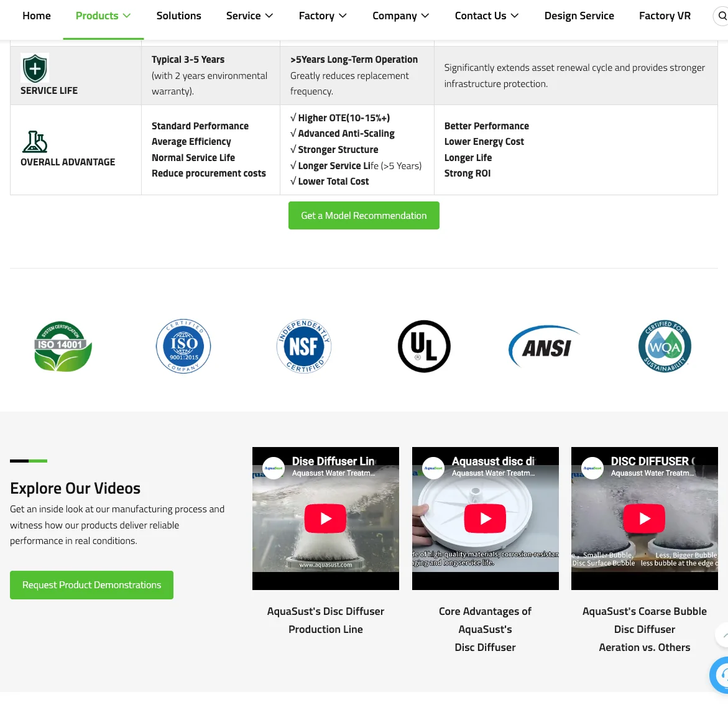
Task: Play the Core Advantages disc diffuser video
Action: coord(485,518)
